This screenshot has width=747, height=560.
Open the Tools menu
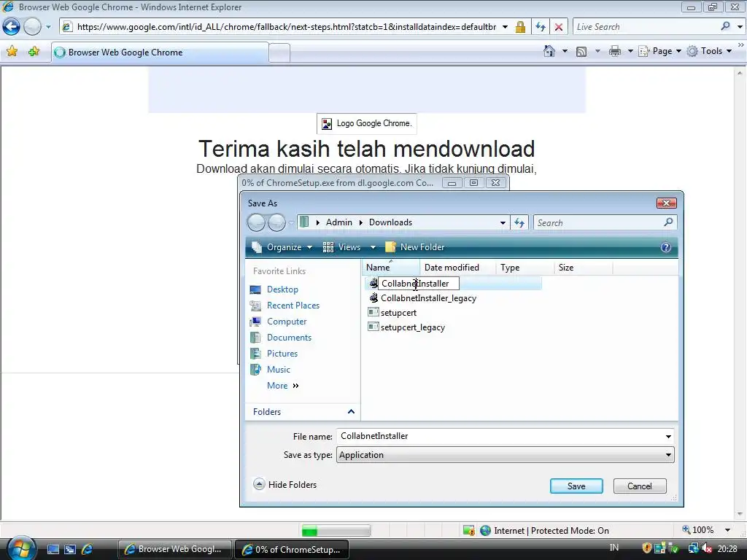[x=709, y=52]
